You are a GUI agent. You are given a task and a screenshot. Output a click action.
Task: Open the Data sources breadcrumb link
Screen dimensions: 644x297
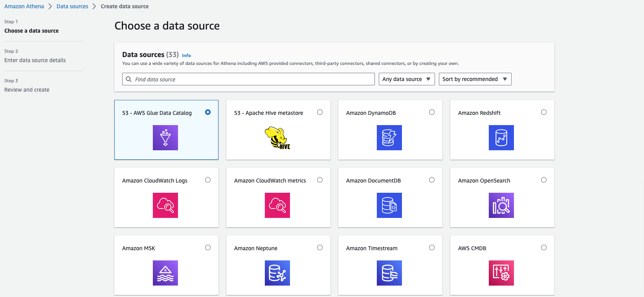coord(72,6)
